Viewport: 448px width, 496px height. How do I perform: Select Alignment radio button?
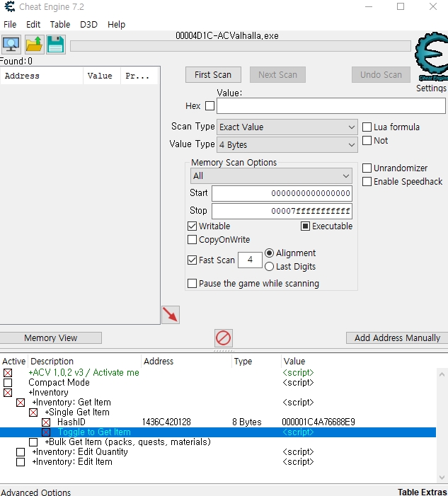pos(269,253)
